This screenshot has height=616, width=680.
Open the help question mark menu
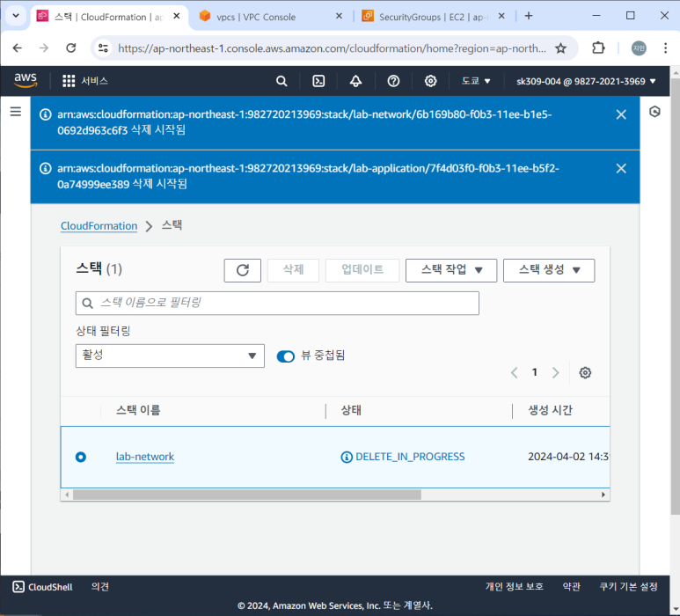click(x=393, y=81)
